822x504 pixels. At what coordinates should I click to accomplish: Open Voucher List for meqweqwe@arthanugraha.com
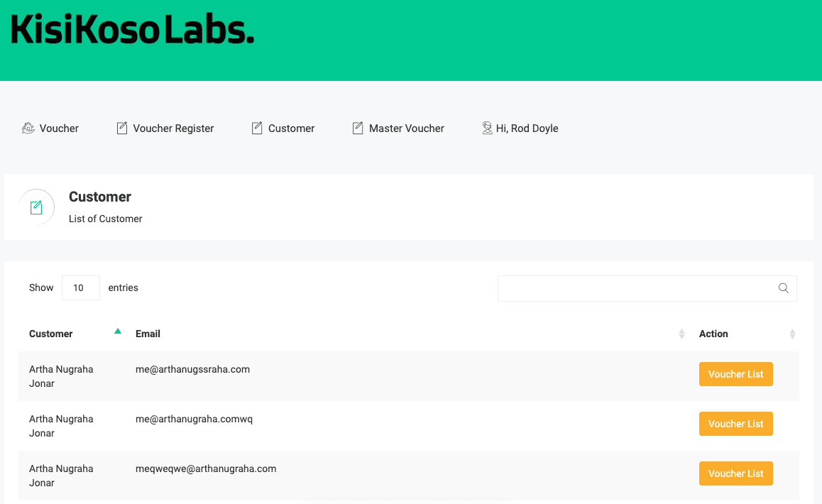(735, 473)
